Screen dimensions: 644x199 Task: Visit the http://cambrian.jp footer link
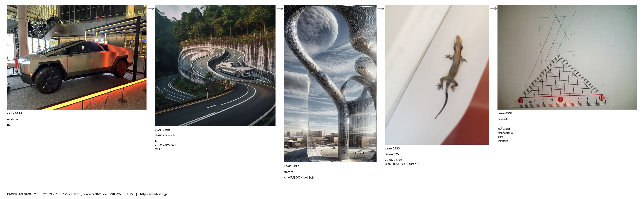154,194
